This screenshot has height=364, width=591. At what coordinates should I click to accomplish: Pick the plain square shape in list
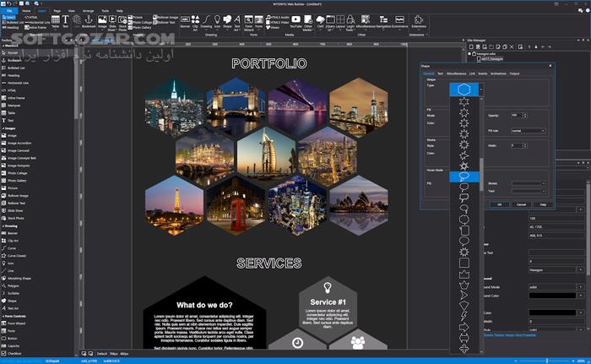click(x=464, y=263)
